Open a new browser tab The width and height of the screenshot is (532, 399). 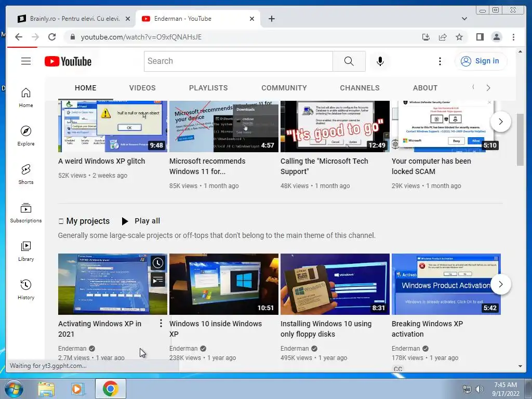click(x=271, y=19)
